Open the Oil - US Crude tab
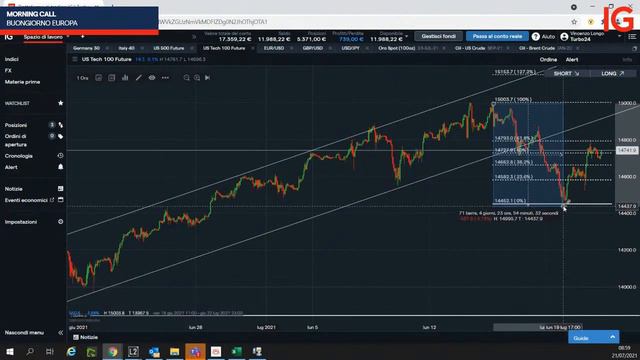640x360 pixels. tap(470, 48)
